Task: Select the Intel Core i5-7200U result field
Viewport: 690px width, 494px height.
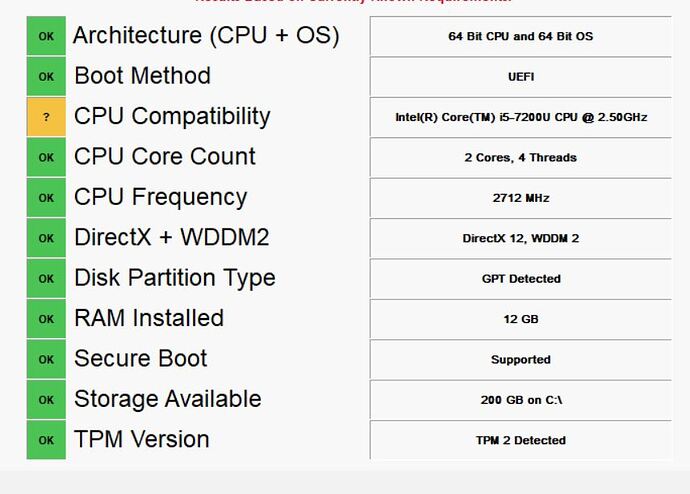Action: (x=521, y=117)
